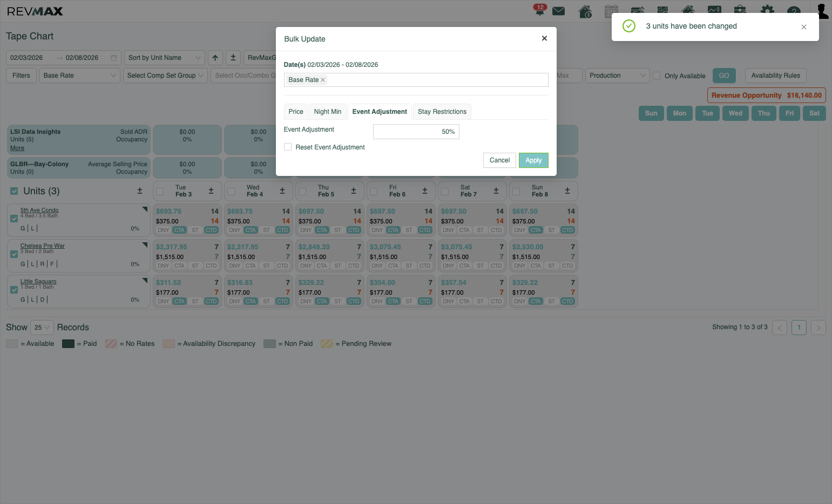Open the house with dollar sign icon
Viewport: 832px width, 504px height.
click(x=585, y=11)
